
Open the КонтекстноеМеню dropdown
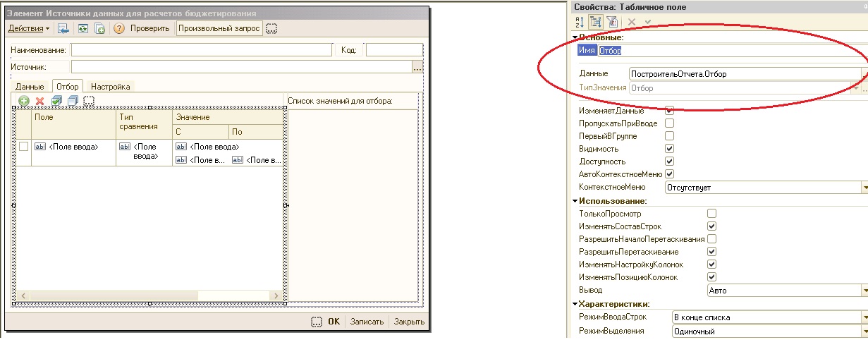click(864, 188)
